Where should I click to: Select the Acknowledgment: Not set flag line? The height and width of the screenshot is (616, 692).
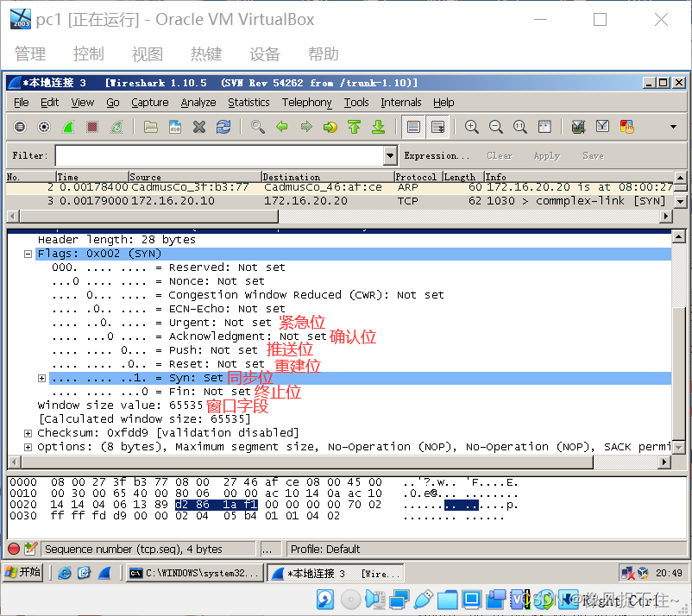[x=189, y=336]
